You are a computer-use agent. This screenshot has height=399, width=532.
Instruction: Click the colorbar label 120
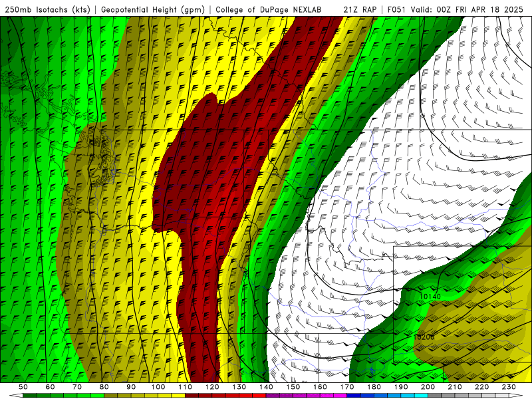point(212,387)
